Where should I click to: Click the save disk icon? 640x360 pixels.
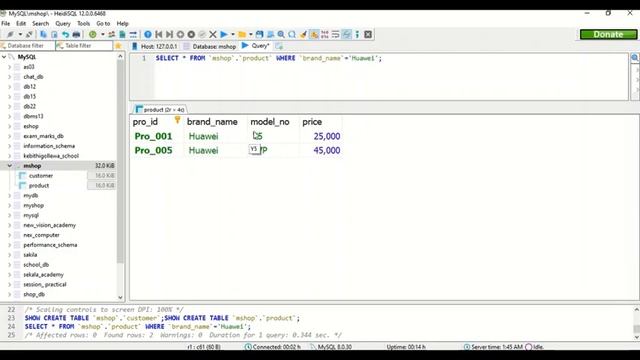(x=259, y=35)
